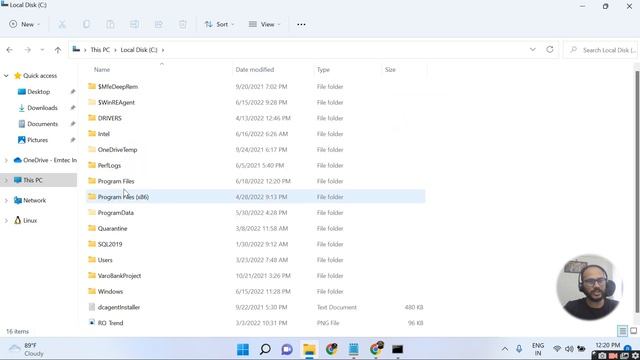This screenshot has height=360, width=640.
Task: Click the Copy toolbar icon
Action: tap(86, 24)
